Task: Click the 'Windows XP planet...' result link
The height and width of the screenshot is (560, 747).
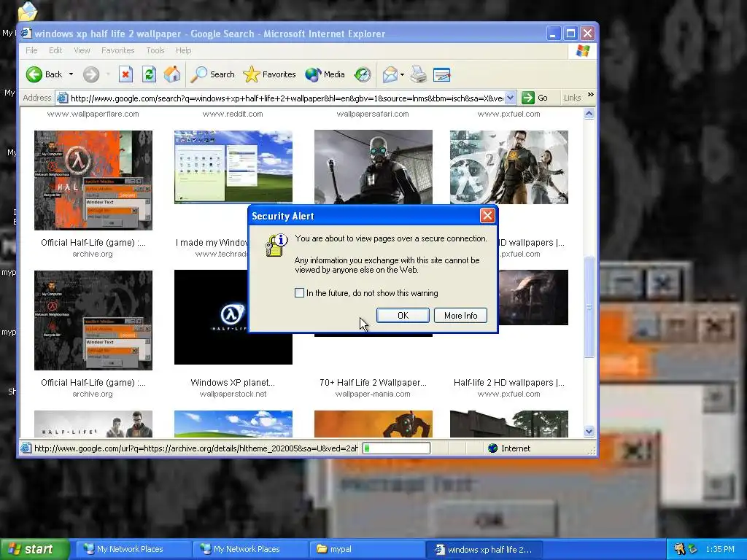Action: [x=233, y=382]
